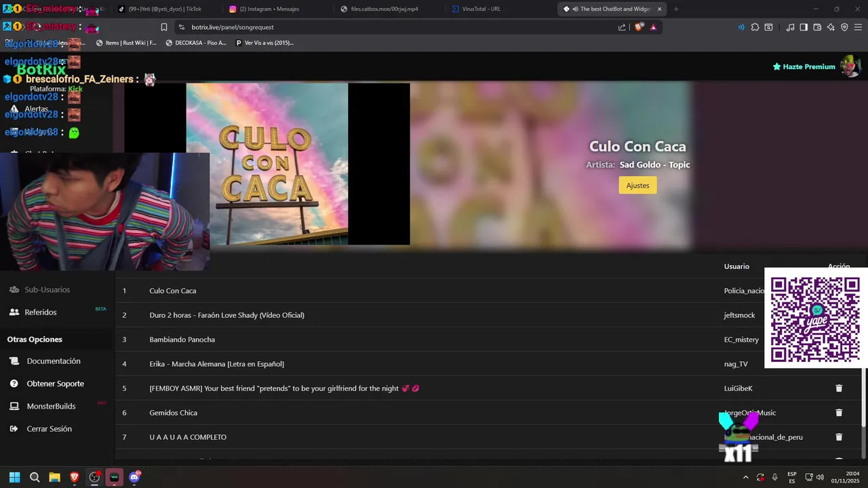Open Obtener Soporte in sidebar
Screen dimensions: 868x488
point(56,384)
